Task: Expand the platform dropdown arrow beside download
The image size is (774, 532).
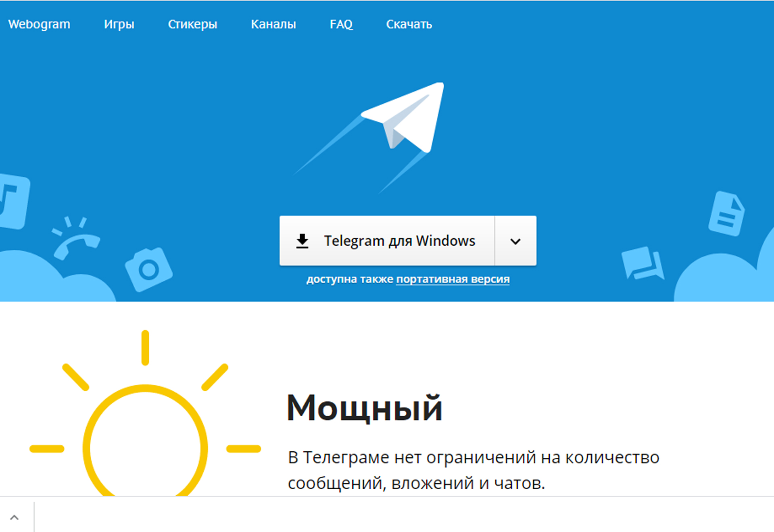Action: click(x=515, y=241)
